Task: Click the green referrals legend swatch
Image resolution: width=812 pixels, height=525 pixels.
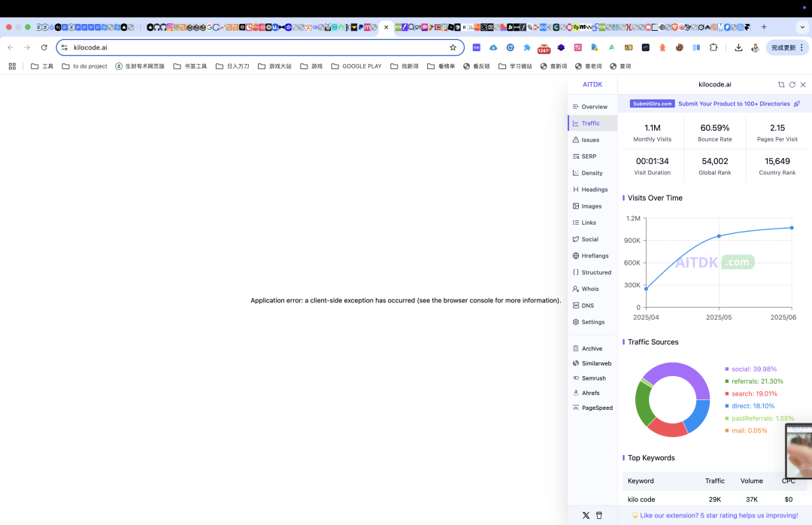Action: click(727, 381)
